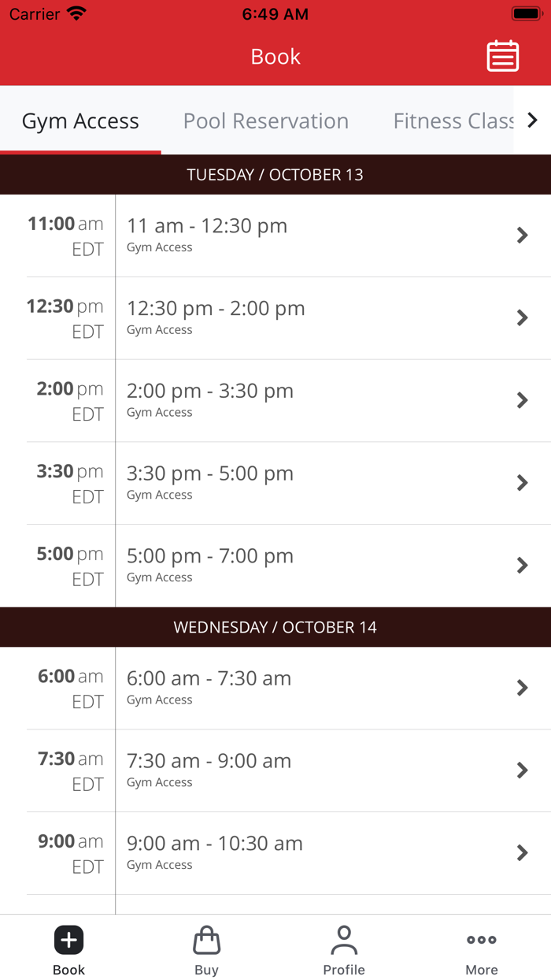Book the 9:00 am - 10:30 am slot

(x=315, y=852)
